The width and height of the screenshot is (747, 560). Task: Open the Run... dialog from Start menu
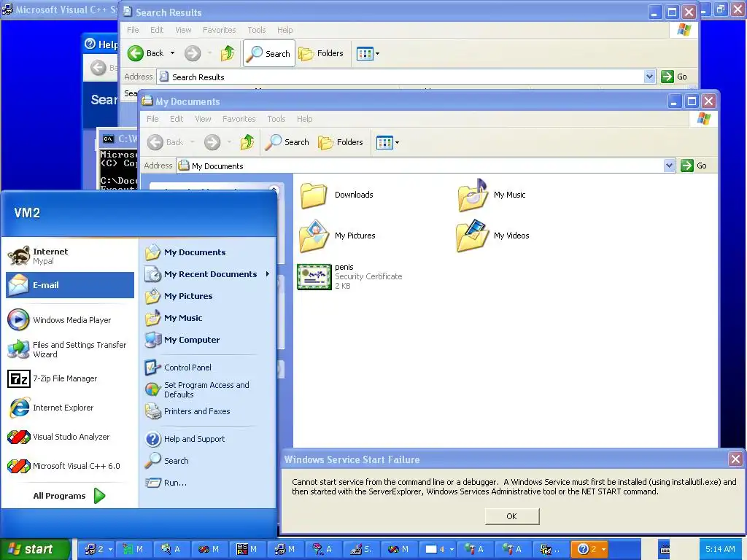click(x=208, y=483)
